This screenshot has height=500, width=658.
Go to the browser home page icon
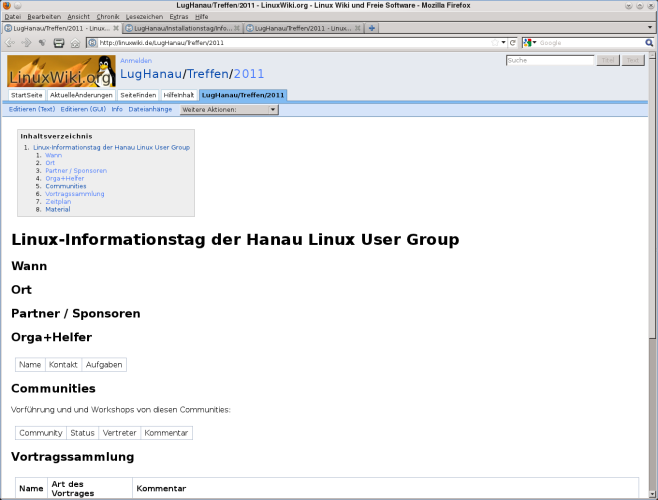[75, 43]
